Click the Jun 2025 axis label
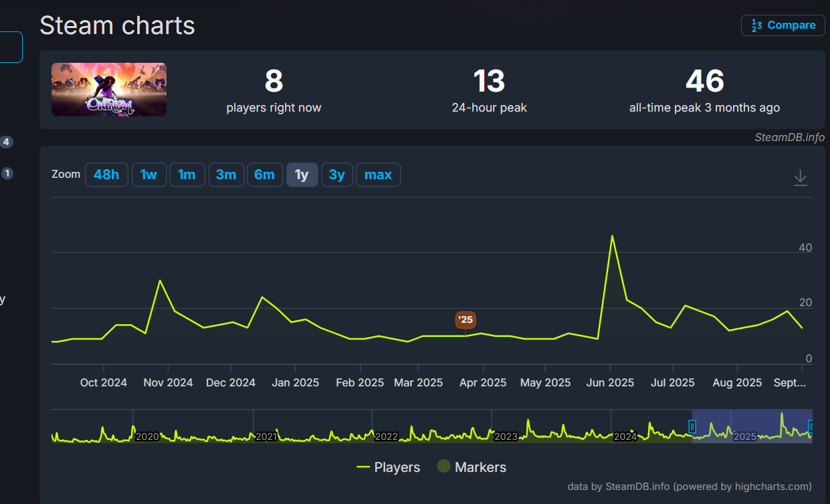The height and width of the screenshot is (504, 830). click(610, 382)
